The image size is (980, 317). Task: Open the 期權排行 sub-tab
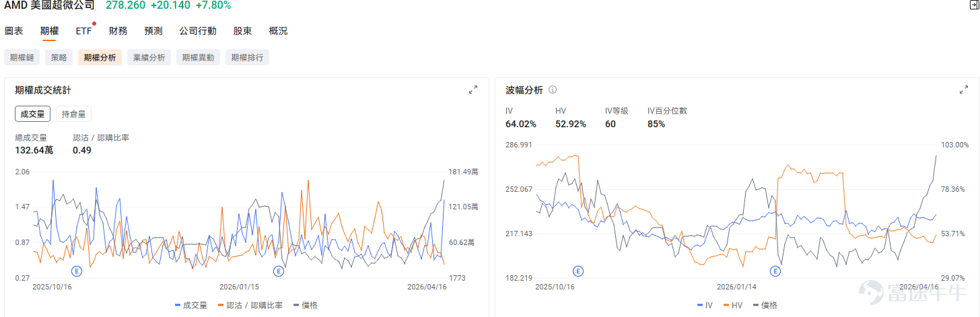(247, 57)
